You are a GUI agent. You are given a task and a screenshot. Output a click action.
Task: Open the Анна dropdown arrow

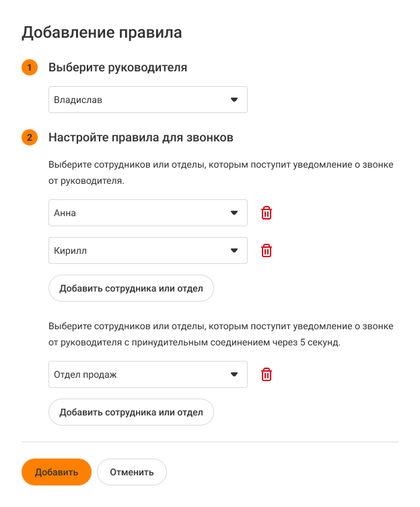(x=234, y=213)
